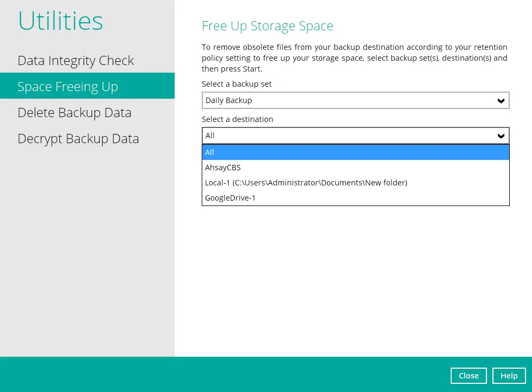532x392 pixels.
Task: Open Help from the bottom bar
Action: 509,375
